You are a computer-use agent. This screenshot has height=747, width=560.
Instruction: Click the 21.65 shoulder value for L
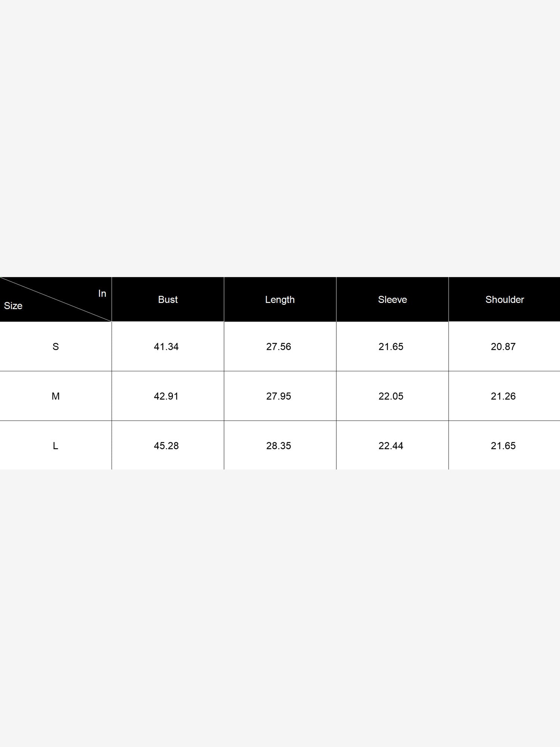pyautogui.click(x=503, y=446)
